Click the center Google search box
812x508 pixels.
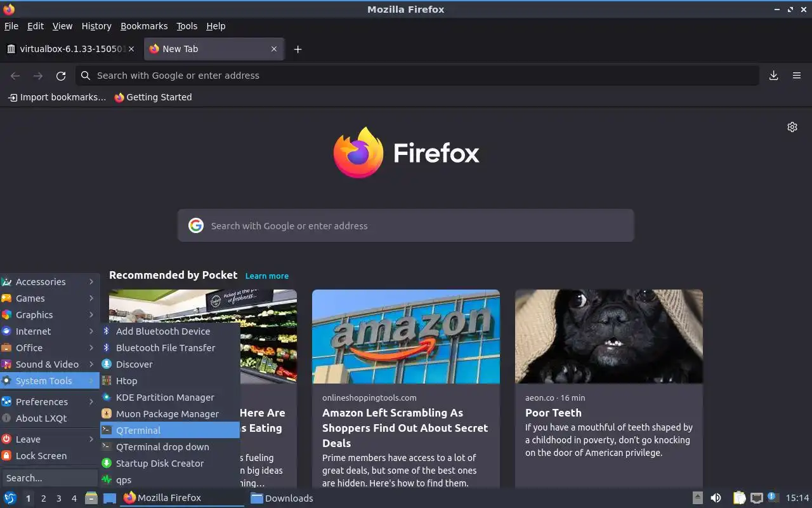pos(406,225)
